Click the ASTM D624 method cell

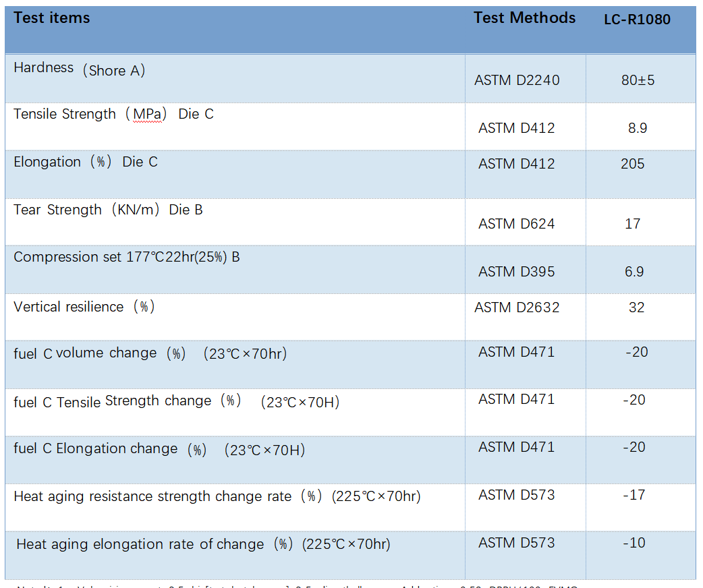[517, 224]
